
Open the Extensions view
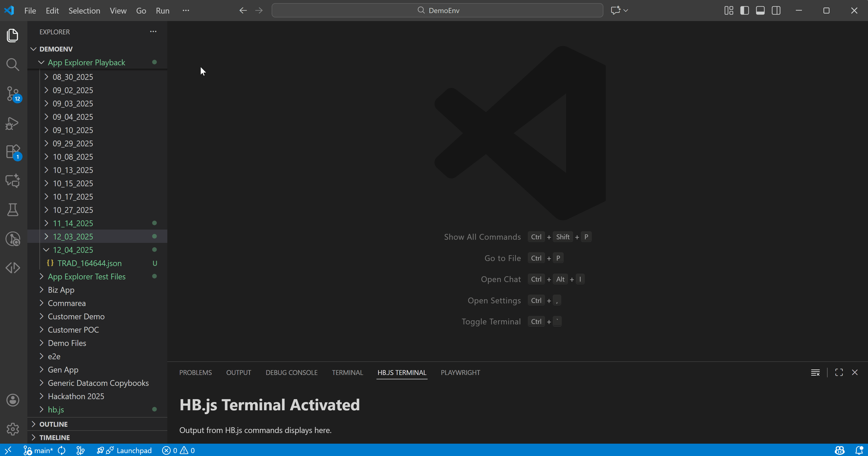[13, 152]
